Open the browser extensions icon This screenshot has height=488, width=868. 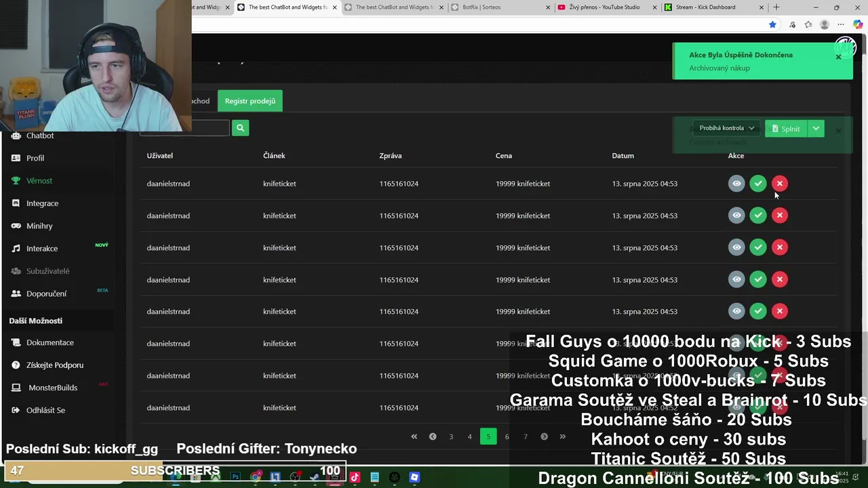tap(792, 24)
